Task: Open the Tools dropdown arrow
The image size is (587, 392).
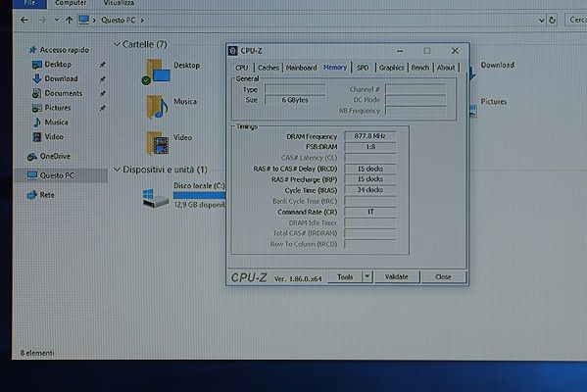Action: 367,277
